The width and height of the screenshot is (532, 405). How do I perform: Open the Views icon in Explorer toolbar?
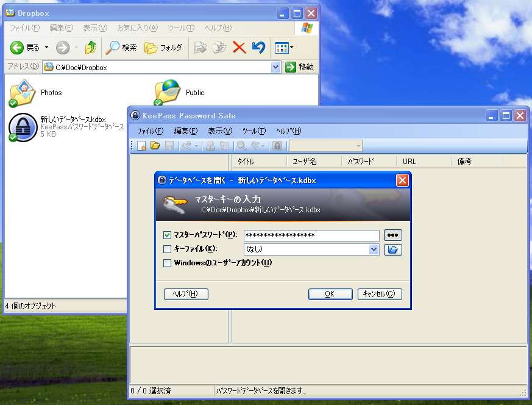(282, 48)
